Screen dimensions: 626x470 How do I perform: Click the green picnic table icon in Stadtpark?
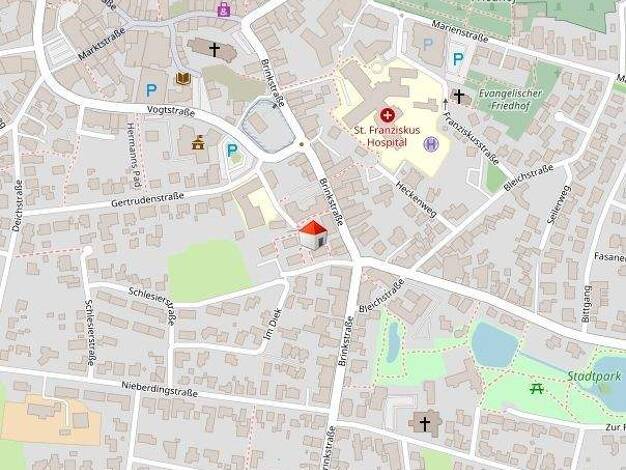(x=536, y=389)
